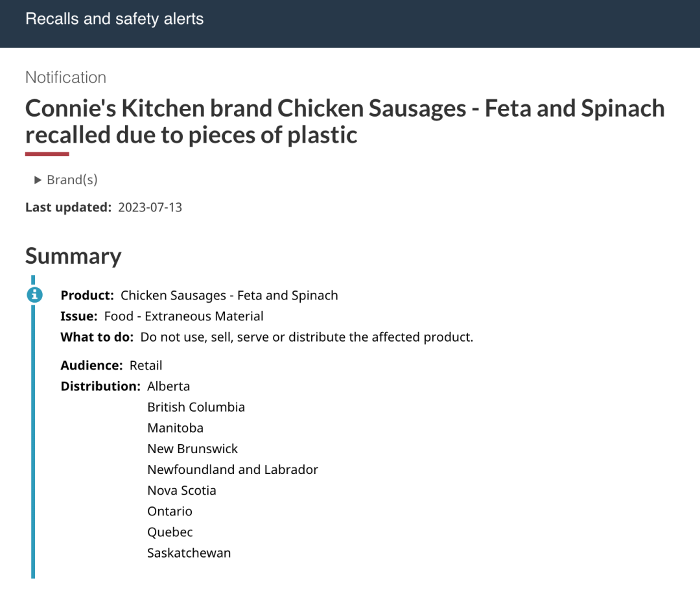Click the Product value Chicken Sausages text
The width and height of the screenshot is (700, 590).
[x=229, y=296]
